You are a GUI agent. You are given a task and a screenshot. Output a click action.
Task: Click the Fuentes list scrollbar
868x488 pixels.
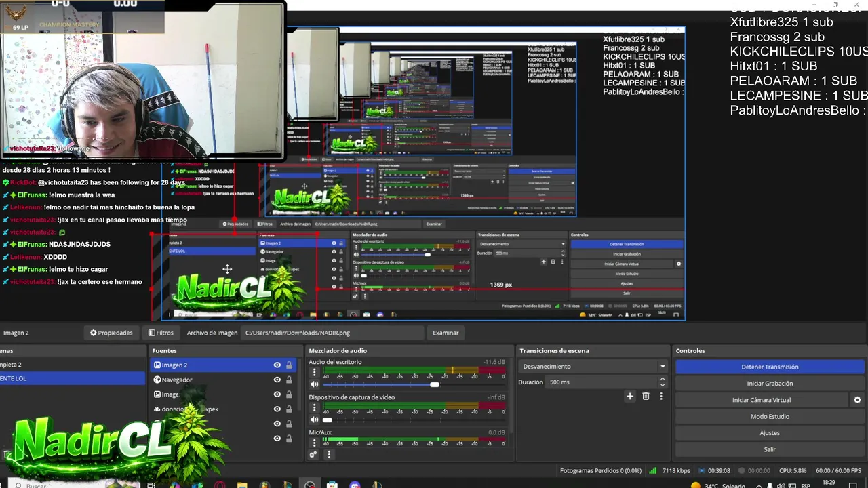point(299,384)
